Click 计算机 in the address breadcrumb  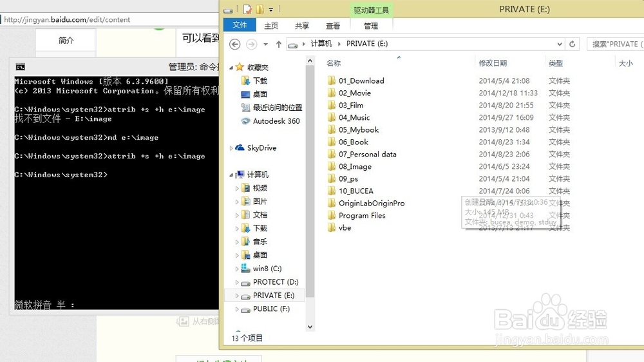click(321, 44)
